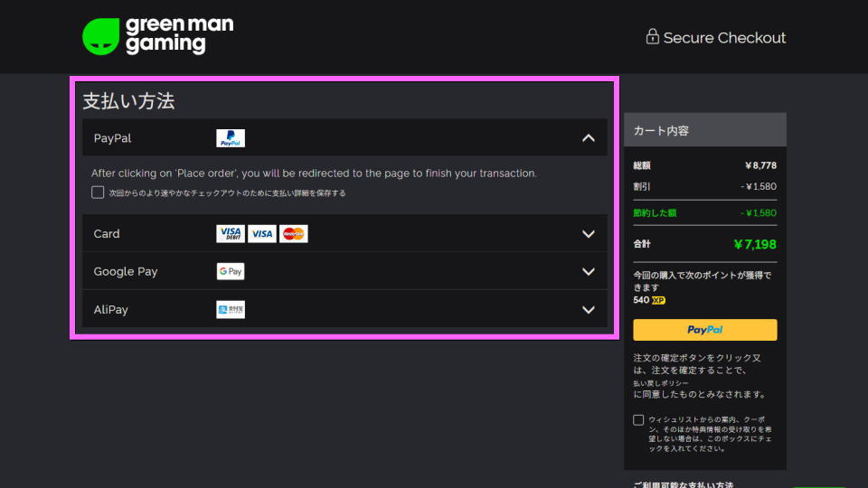Click the PayPal logo icon in payment list
The width and height of the screenshot is (868, 488).
point(231,138)
